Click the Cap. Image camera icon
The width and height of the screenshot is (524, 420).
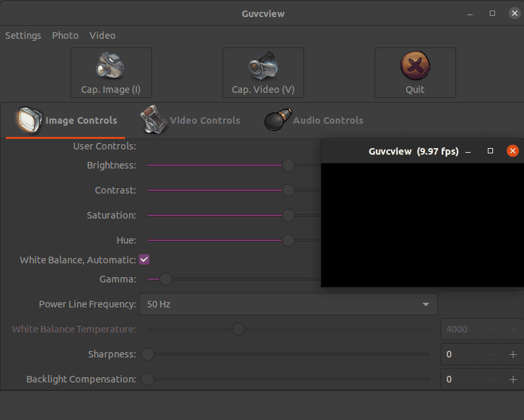(x=111, y=66)
